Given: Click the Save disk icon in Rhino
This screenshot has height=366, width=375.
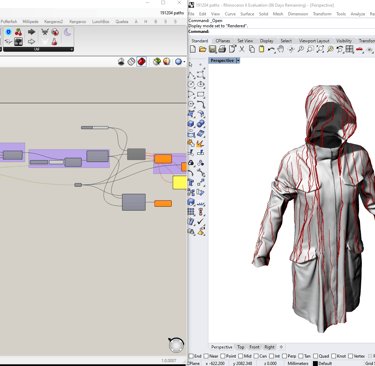Looking at the screenshot, I should [x=212, y=49].
